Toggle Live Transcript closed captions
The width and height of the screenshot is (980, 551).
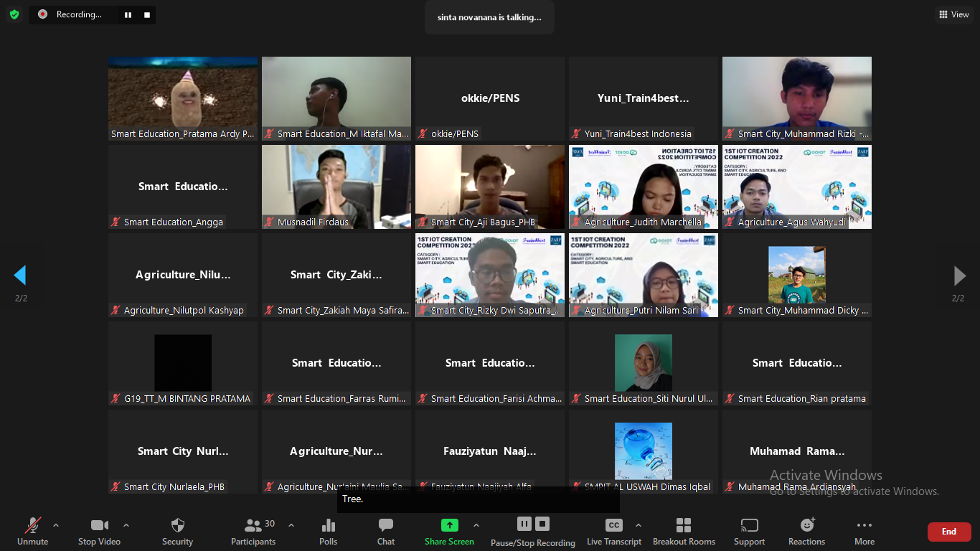coord(614,531)
